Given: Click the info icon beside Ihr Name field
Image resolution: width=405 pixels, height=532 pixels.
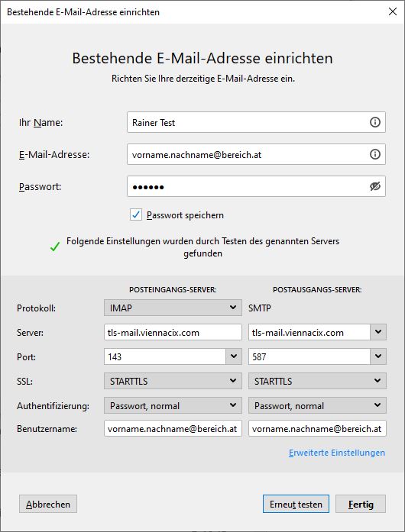Looking at the screenshot, I should (374, 122).
